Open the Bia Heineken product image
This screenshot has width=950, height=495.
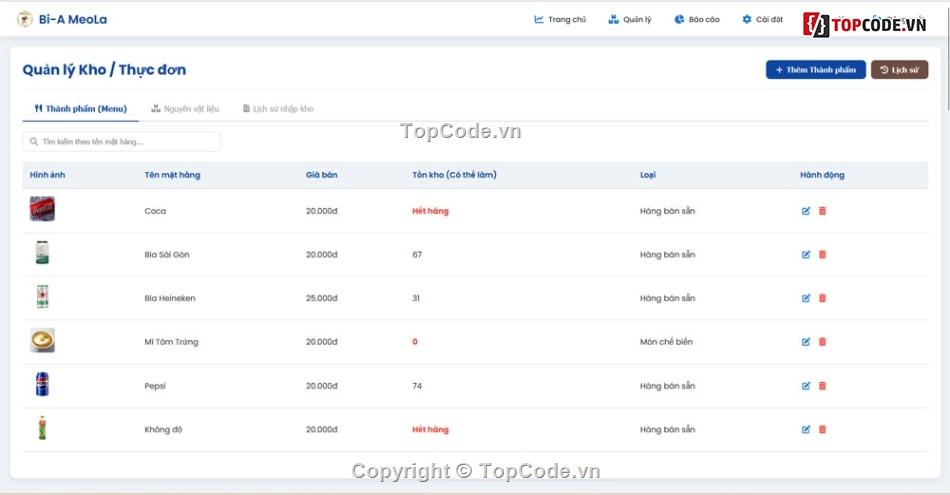42,296
